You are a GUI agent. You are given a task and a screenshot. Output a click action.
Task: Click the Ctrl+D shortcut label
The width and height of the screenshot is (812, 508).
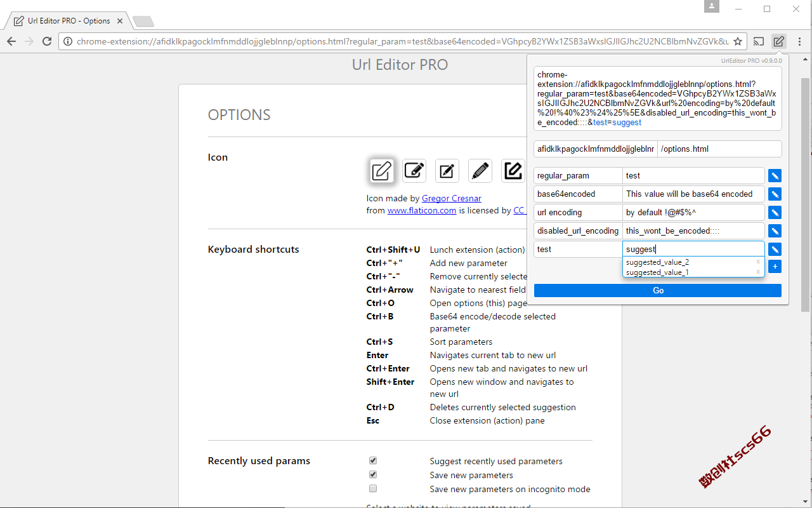pyautogui.click(x=380, y=407)
